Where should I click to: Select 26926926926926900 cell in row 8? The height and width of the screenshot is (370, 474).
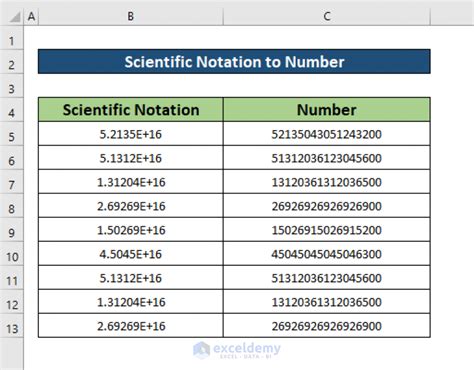coord(327,206)
